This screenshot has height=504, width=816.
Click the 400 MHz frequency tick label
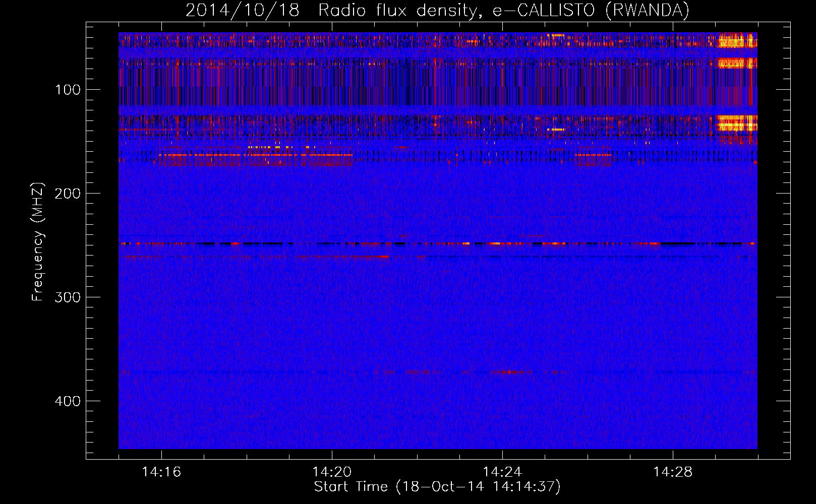68,401
